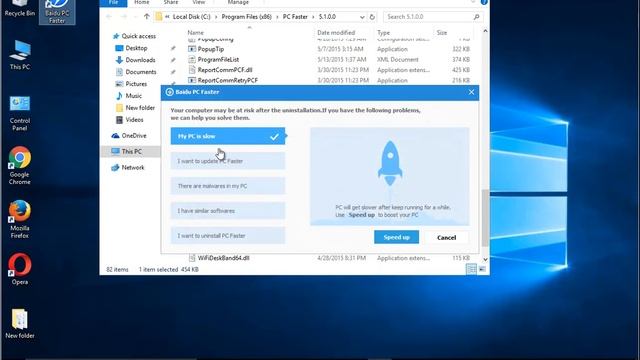Screen dimensions: 640x360
Task: Click the file list vertical scrollbar thumb
Action: [485, 218]
